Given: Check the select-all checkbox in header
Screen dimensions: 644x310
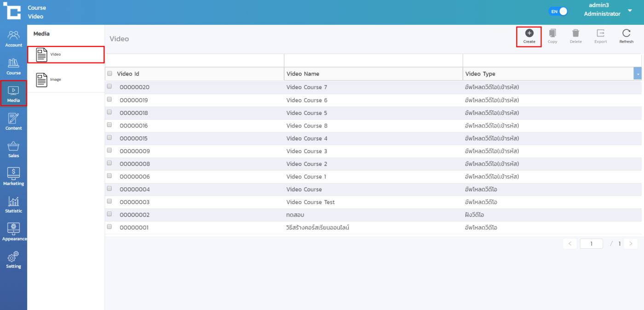Looking at the screenshot, I should [x=109, y=74].
